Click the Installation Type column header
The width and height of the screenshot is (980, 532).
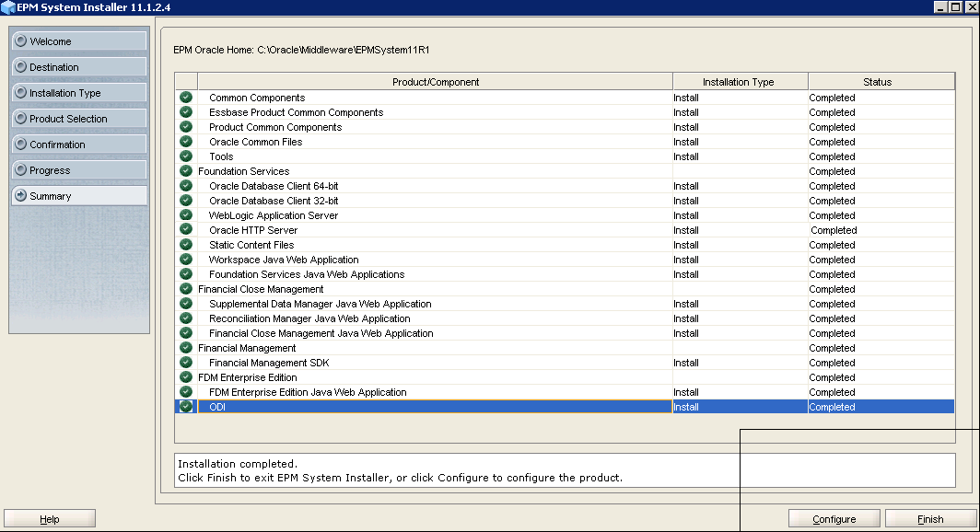(x=740, y=81)
